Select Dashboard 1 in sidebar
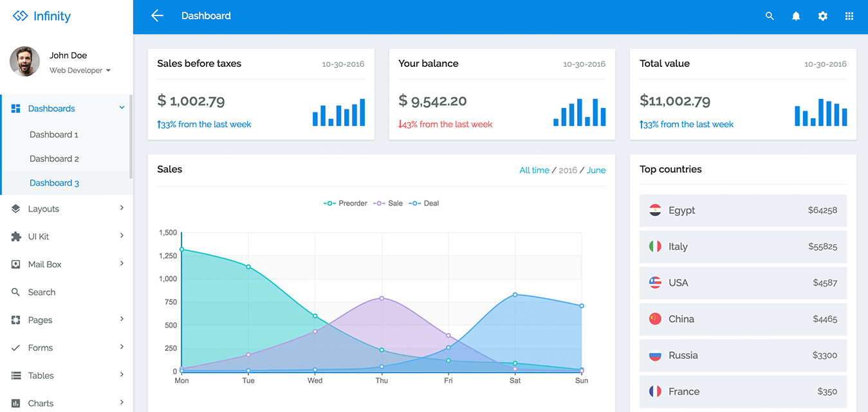 click(54, 134)
